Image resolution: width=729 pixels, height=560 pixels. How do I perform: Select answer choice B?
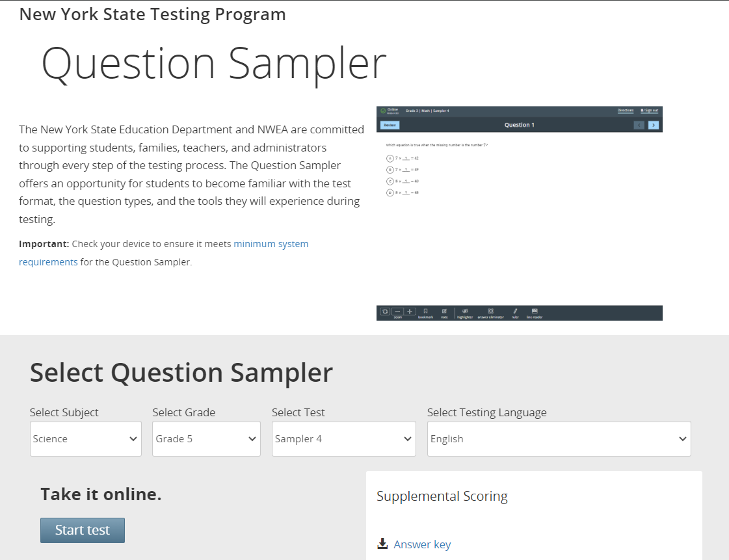point(390,169)
